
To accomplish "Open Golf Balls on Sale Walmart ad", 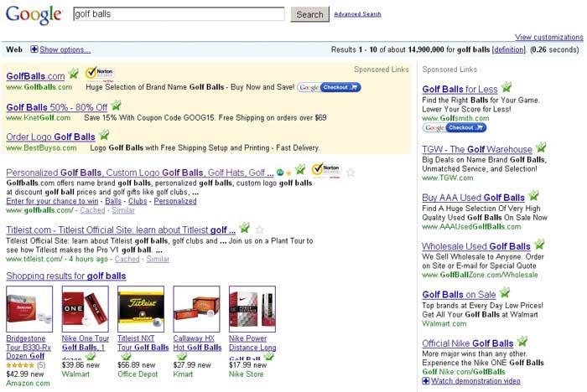I will tap(459, 295).
